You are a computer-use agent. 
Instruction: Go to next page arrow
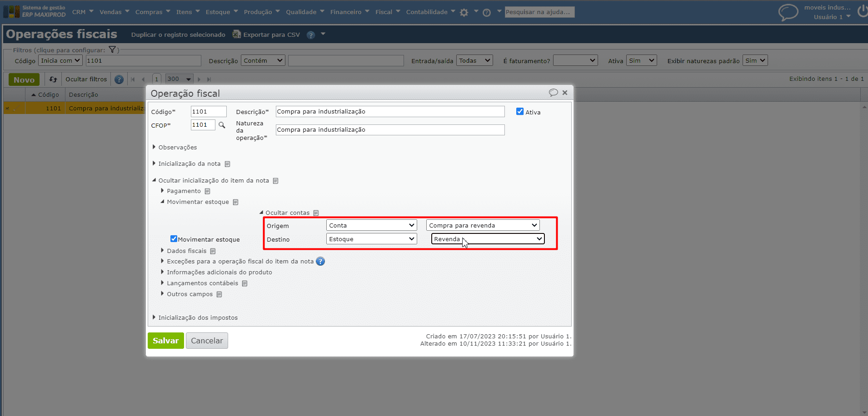[199, 79]
